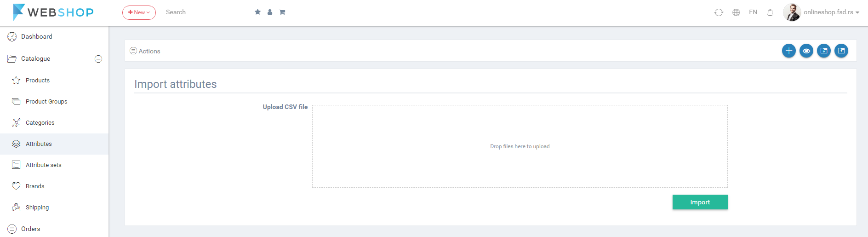This screenshot has height=237, width=868.
Task: Switch language via EN selector
Action: pos(753,12)
